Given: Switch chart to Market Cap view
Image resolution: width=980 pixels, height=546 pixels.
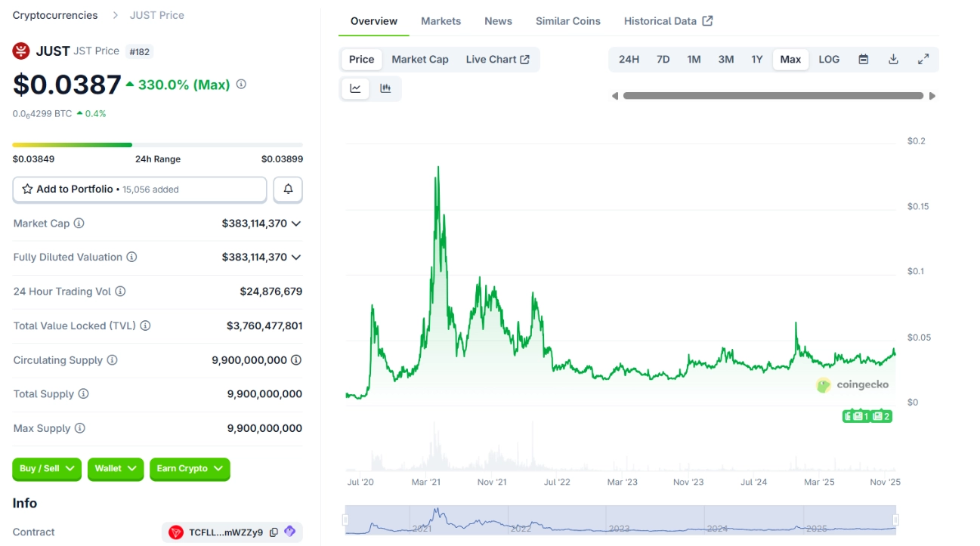Looking at the screenshot, I should tap(419, 60).
